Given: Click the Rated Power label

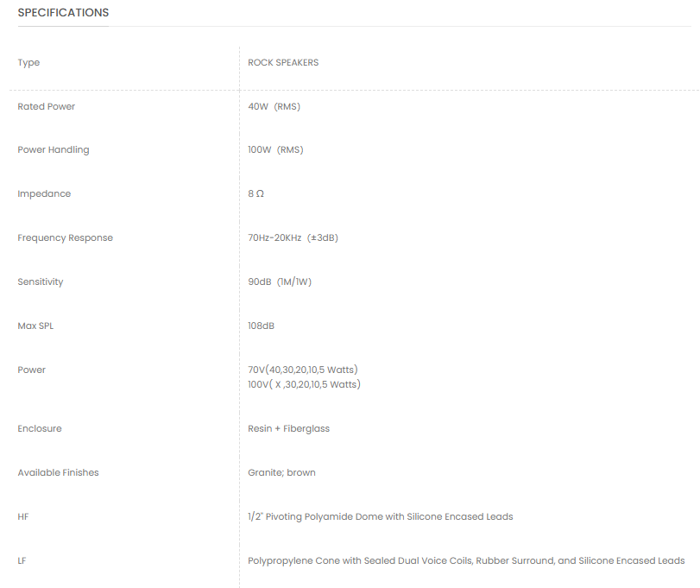Looking at the screenshot, I should pyautogui.click(x=46, y=106).
